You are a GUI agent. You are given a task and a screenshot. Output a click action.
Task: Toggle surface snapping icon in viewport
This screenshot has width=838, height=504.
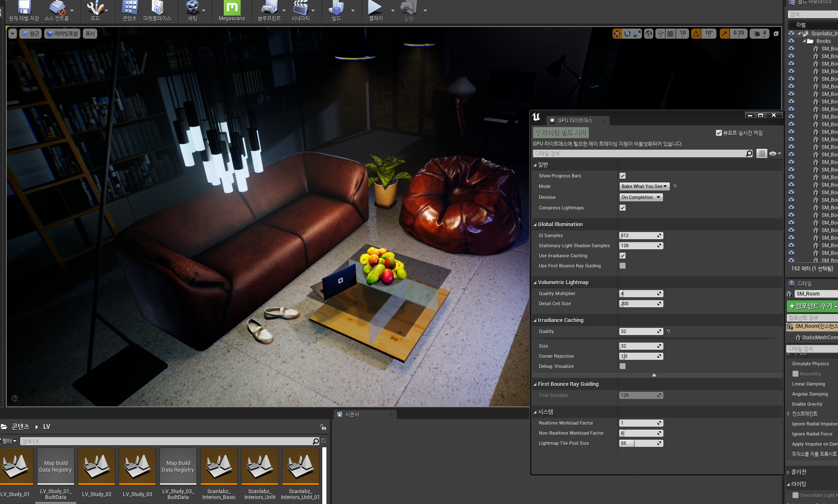coord(660,34)
